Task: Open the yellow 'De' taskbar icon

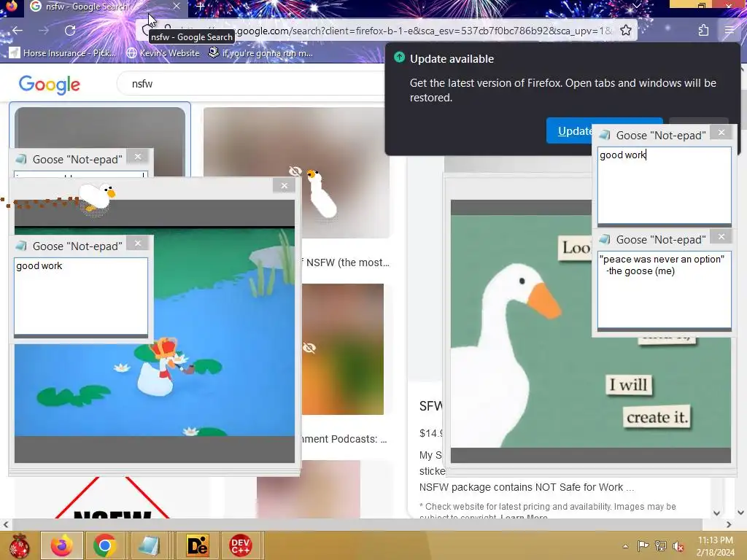Action: pyautogui.click(x=197, y=545)
